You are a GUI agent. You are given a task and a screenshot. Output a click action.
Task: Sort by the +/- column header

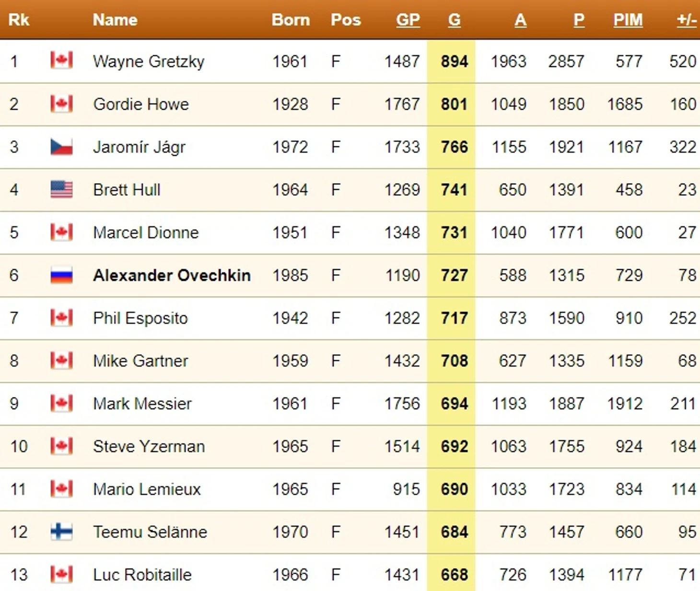[x=687, y=20]
